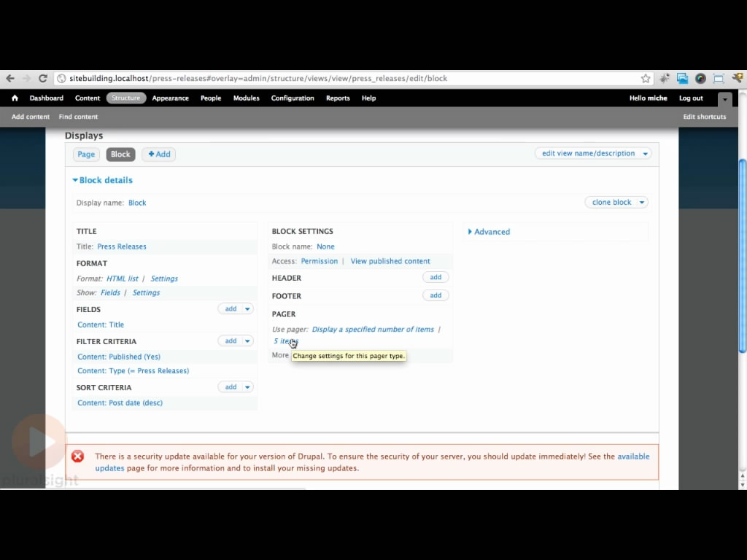The image size is (747, 560).
Task: Open the Sort Criteria add dropdown arrow
Action: tap(247, 387)
